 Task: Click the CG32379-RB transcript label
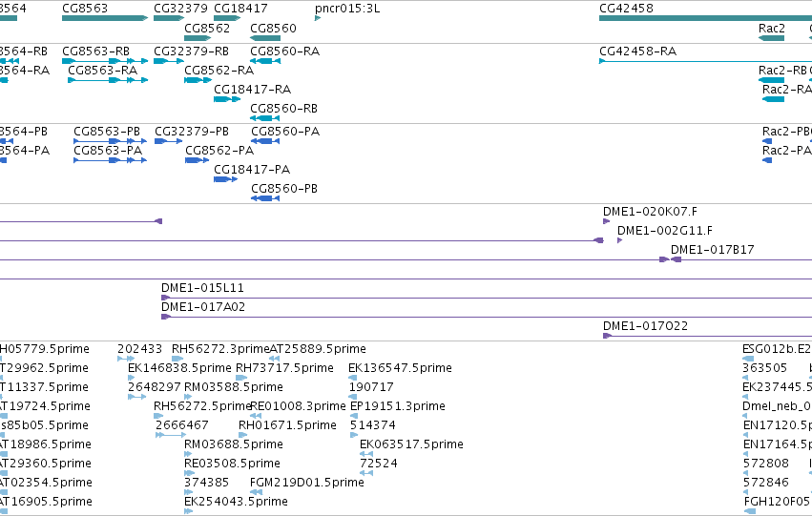tap(191, 52)
